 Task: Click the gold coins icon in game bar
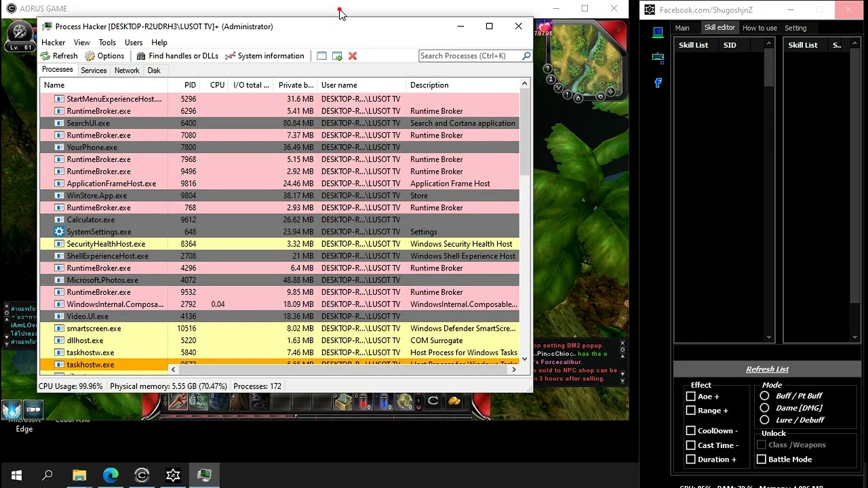(454, 401)
